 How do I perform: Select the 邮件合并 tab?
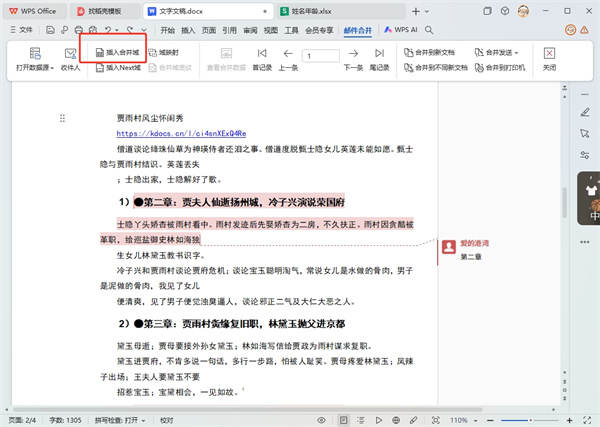coord(358,30)
